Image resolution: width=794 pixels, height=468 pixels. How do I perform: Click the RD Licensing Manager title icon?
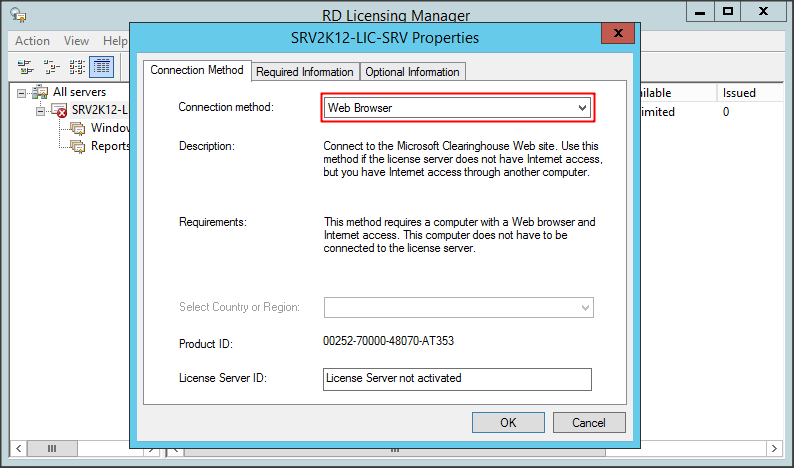point(20,14)
